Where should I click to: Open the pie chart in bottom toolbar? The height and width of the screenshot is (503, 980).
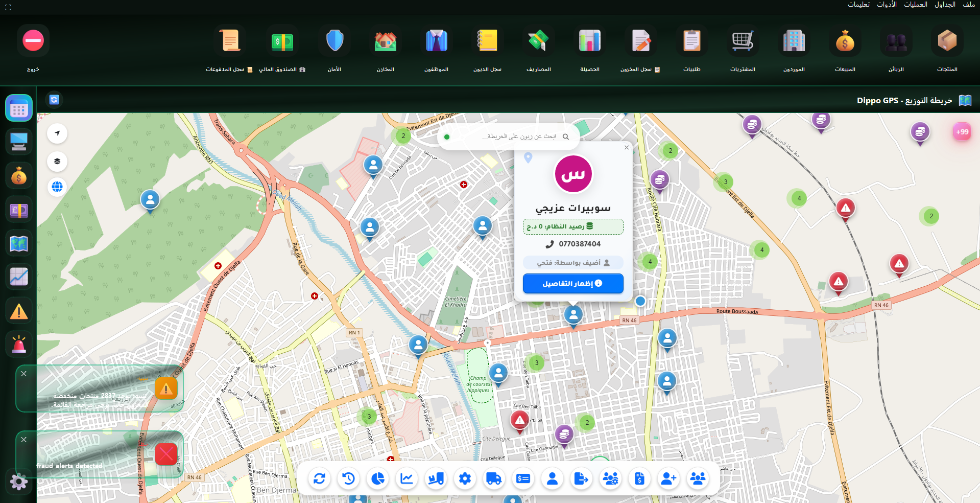coord(378,478)
